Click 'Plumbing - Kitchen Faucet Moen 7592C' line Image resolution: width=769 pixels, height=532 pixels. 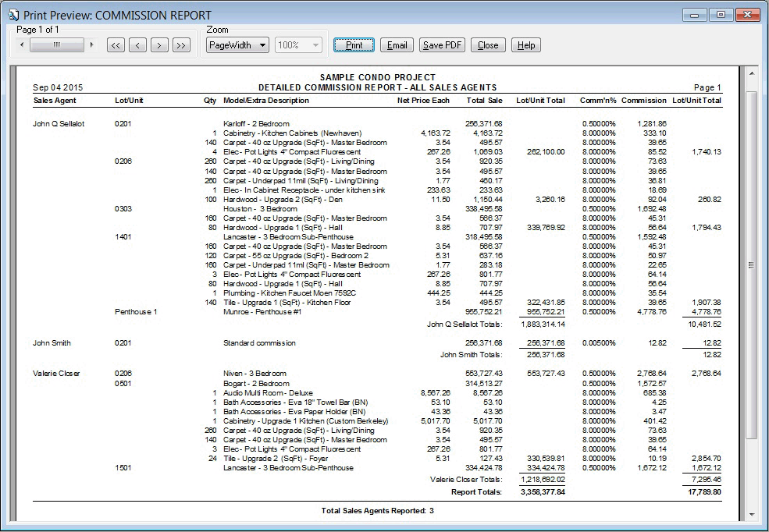[290, 293]
